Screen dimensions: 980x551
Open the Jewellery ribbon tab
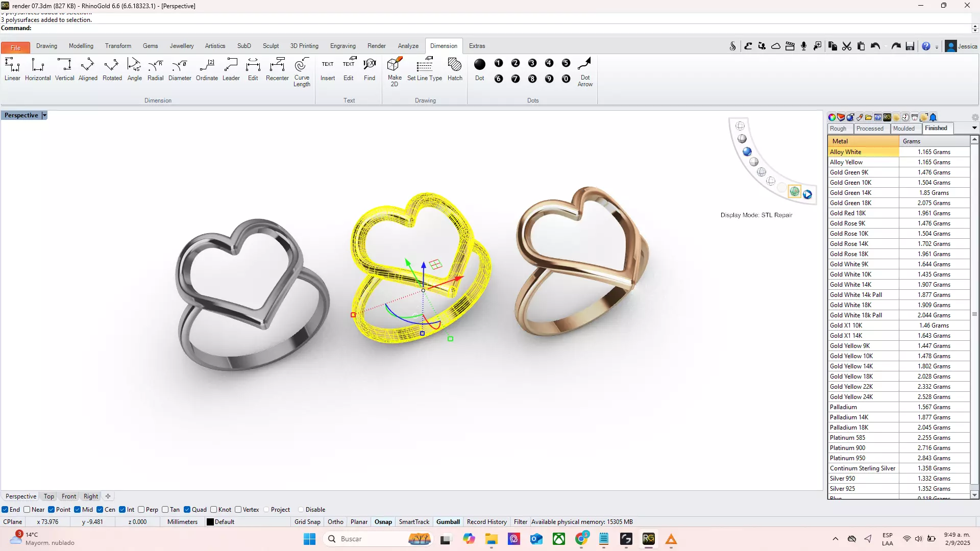click(x=182, y=46)
